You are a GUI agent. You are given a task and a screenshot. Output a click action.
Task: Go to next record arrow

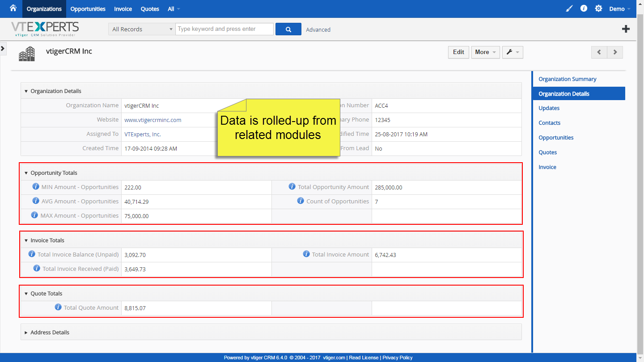coord(615,52)
